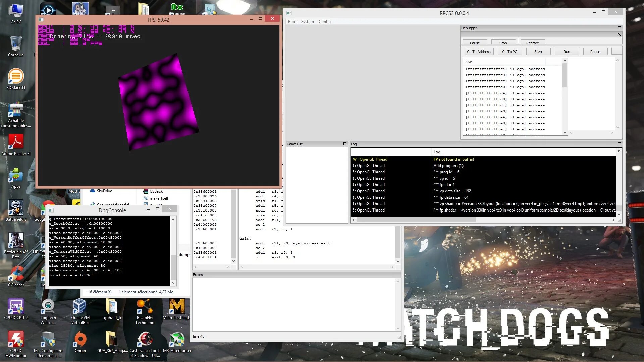This screenshot has height=362, width=644.
Task: Open the Boot menu in RPCS3
Action: click(292, 22)
